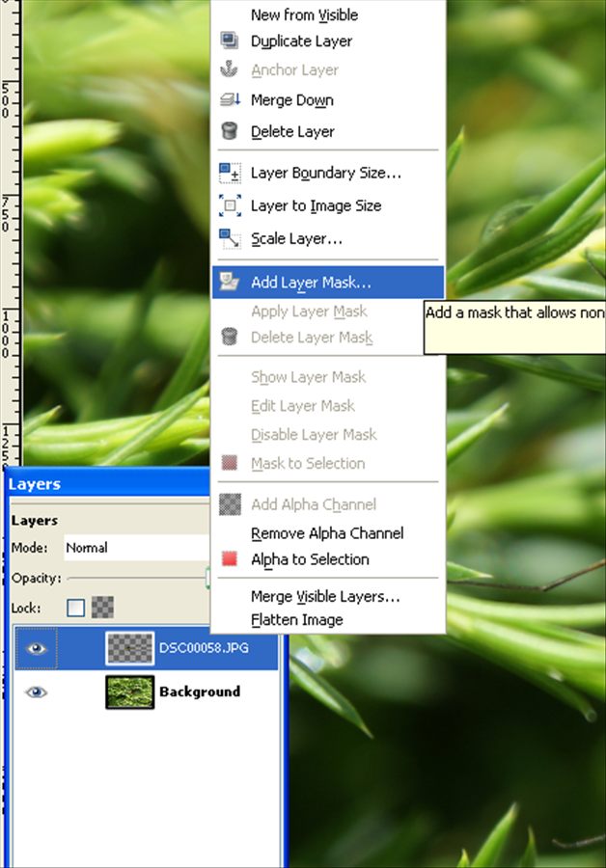Image resolution: width=606 pixels, height=868 pixels.
Task: Open Merge Visible Layers… entry
Action: pyautogui.click(x=325, y=596)
